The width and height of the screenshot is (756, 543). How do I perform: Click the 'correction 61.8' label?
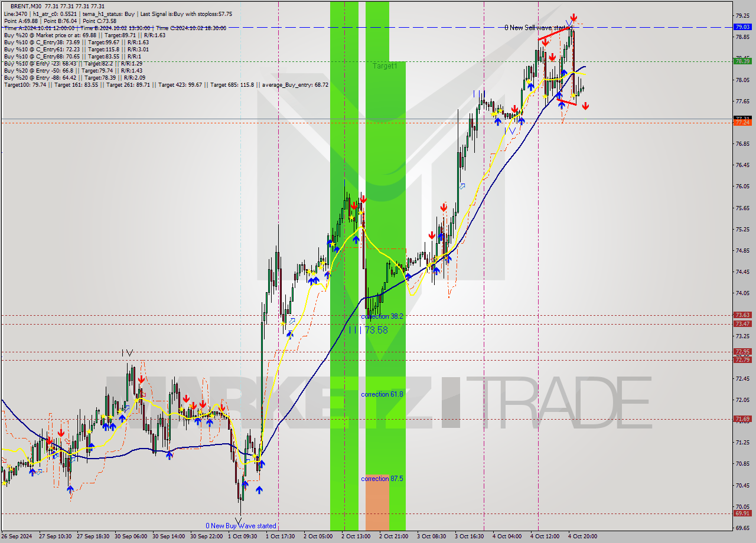pyautogui.click(x=382, y=394)
